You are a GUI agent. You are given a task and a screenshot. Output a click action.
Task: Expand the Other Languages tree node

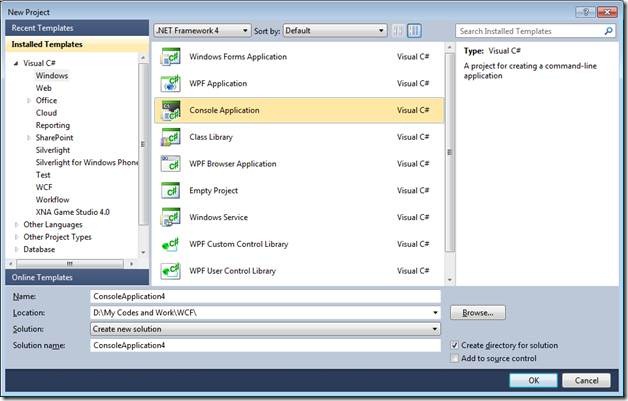click(17, 225)
